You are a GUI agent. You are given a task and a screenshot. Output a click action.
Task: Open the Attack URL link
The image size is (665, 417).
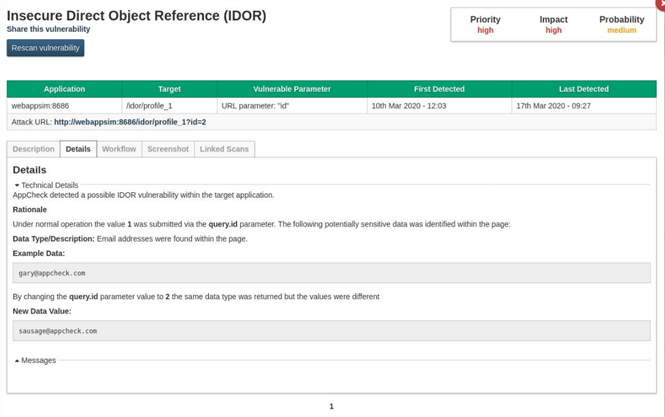[130, 122]
